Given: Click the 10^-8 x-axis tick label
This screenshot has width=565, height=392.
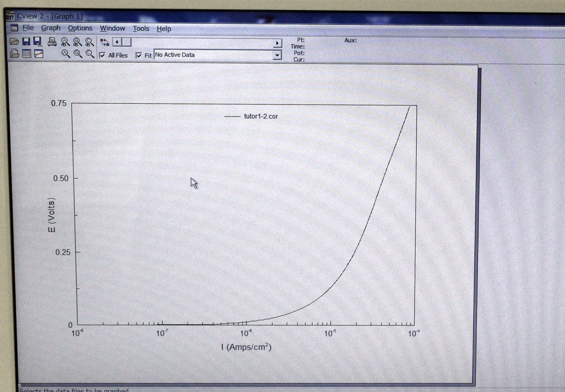Looking at the screenshot, I should 78,333.
